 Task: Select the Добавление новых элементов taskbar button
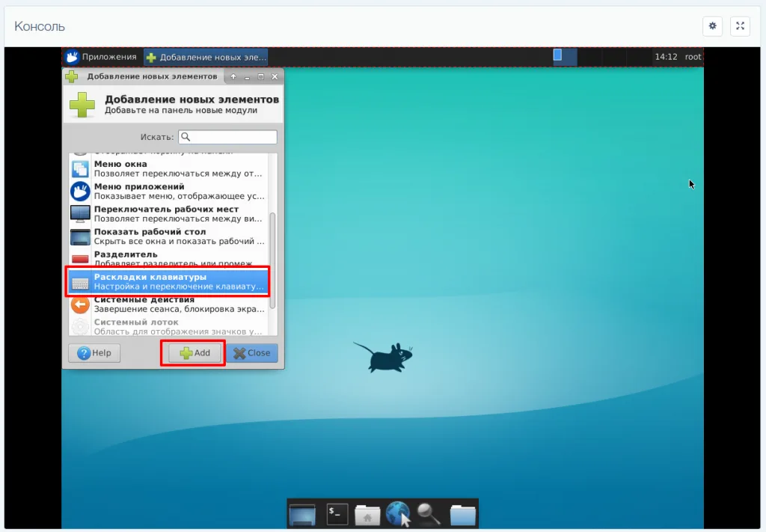tap(206, 57)
